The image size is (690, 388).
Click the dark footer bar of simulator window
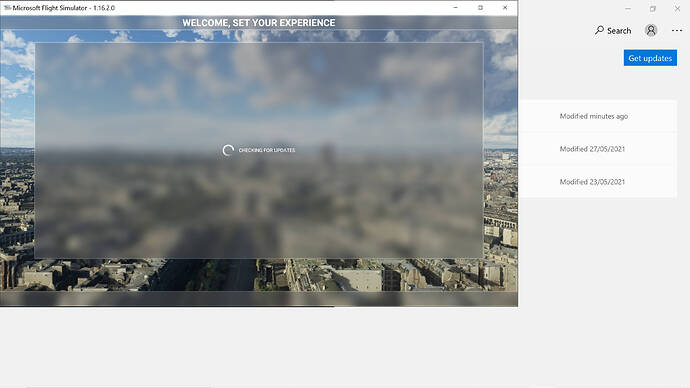(x=259, y=299)
